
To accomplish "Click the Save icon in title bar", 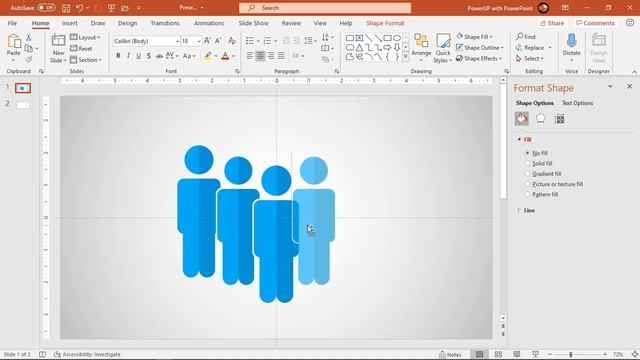I will (x=66, y=8).
